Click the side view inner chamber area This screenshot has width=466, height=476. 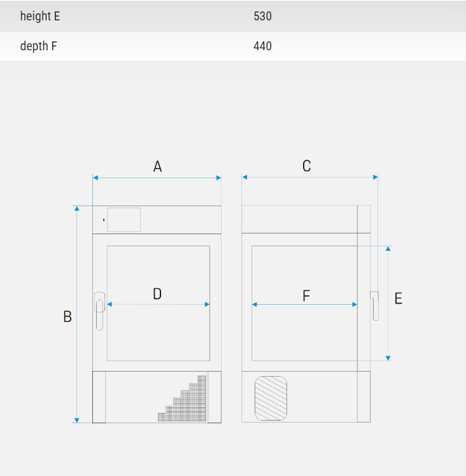(x=304, y=304)
